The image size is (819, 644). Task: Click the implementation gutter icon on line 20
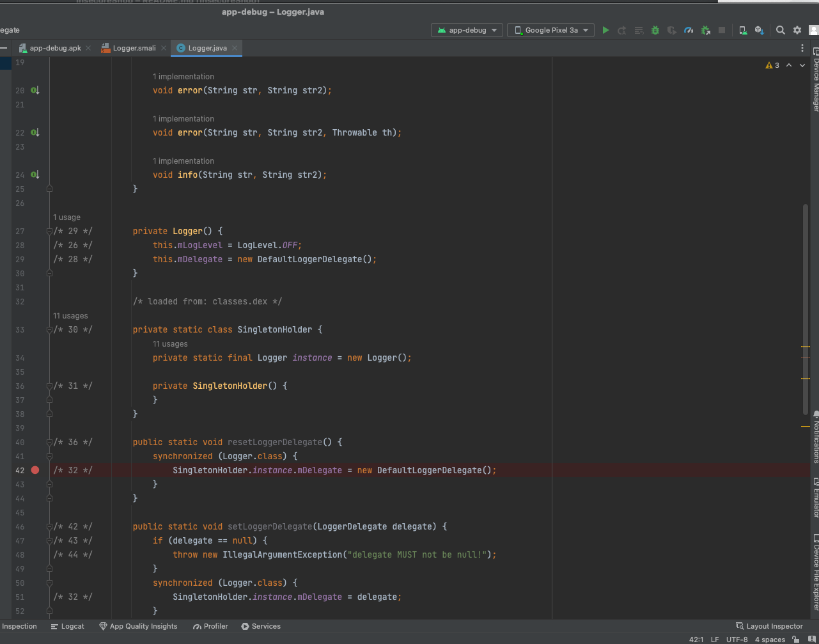point(35,90)
